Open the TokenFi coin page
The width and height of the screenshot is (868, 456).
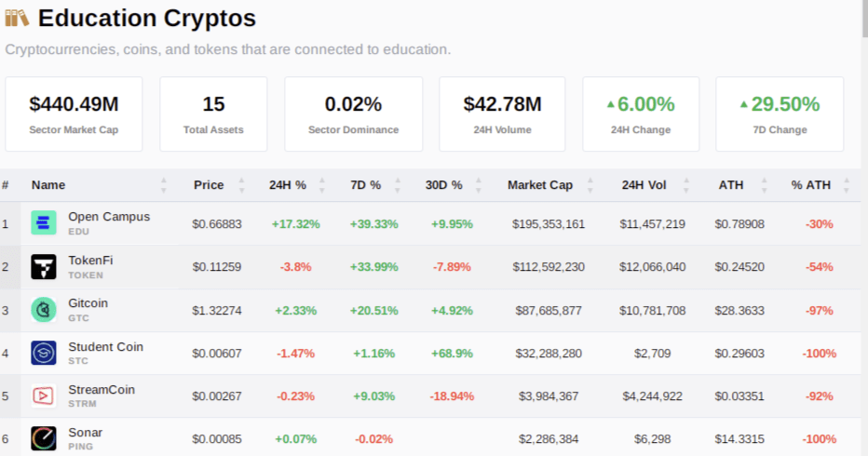[x=90, y=260]
